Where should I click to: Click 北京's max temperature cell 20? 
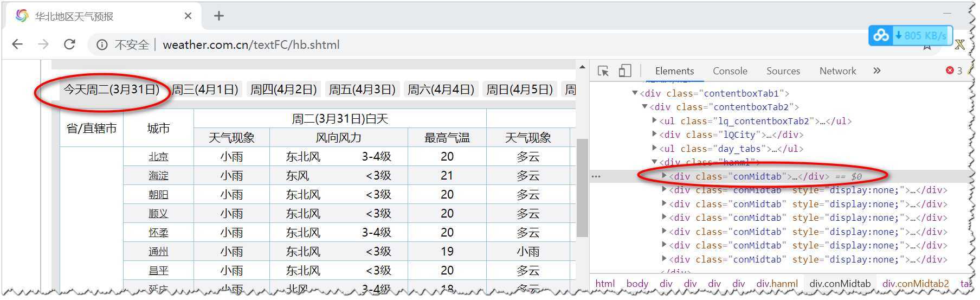click(x=447, y=157)
